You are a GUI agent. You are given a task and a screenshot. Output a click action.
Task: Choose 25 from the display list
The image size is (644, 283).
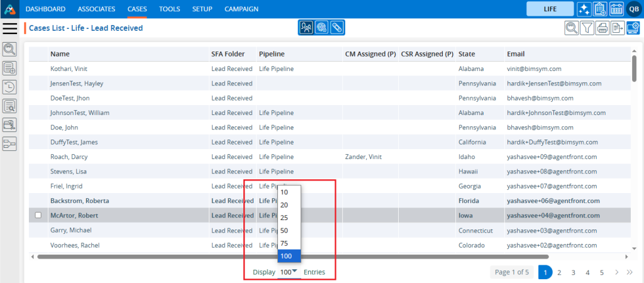click(284, 218)
